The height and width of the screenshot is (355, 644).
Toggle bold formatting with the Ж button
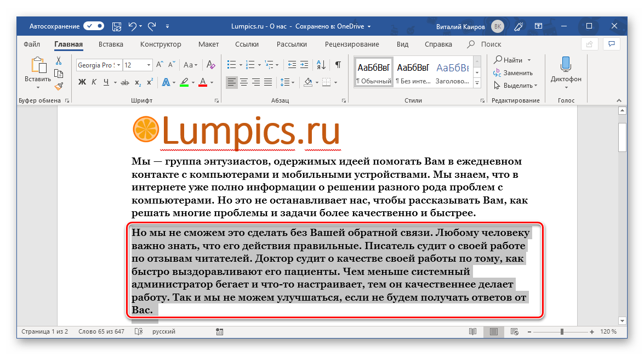[82, 82]
